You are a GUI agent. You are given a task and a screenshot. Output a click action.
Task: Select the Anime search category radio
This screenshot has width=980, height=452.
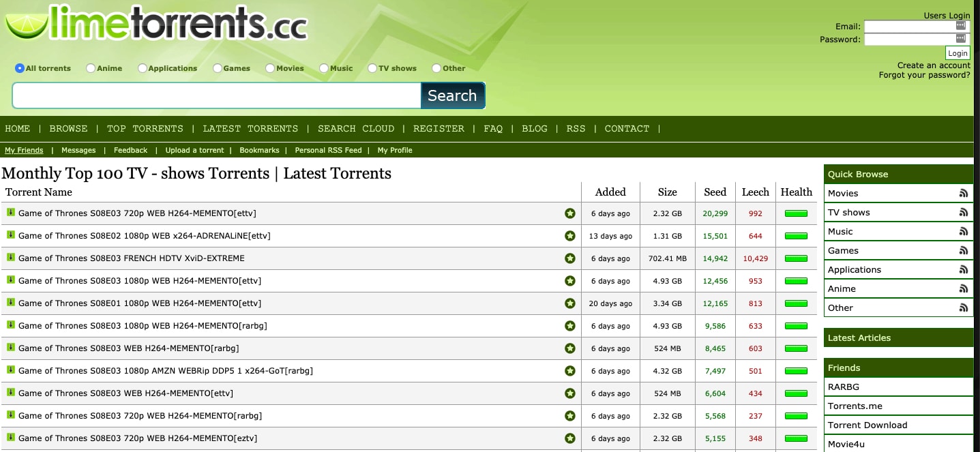91,68
